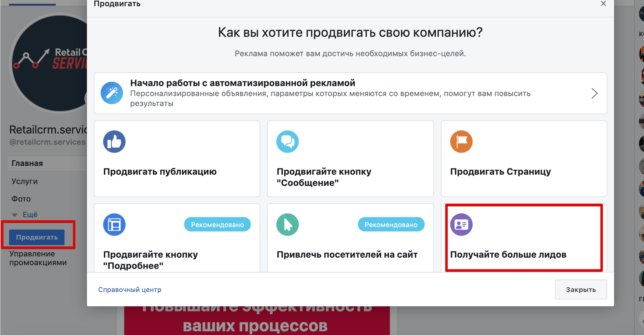
Task: Open the Фото tab in sidebar
Action: pyautogui.click(x=21, y=199)
